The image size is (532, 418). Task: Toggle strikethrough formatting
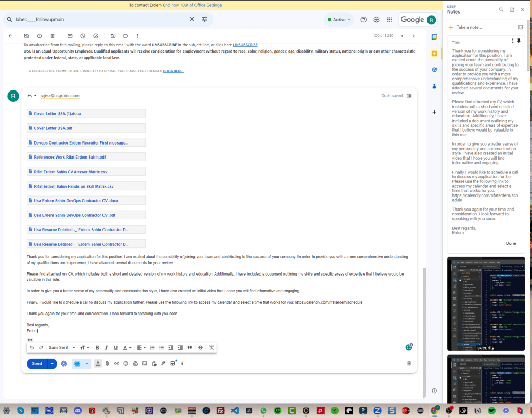[201, 347]
